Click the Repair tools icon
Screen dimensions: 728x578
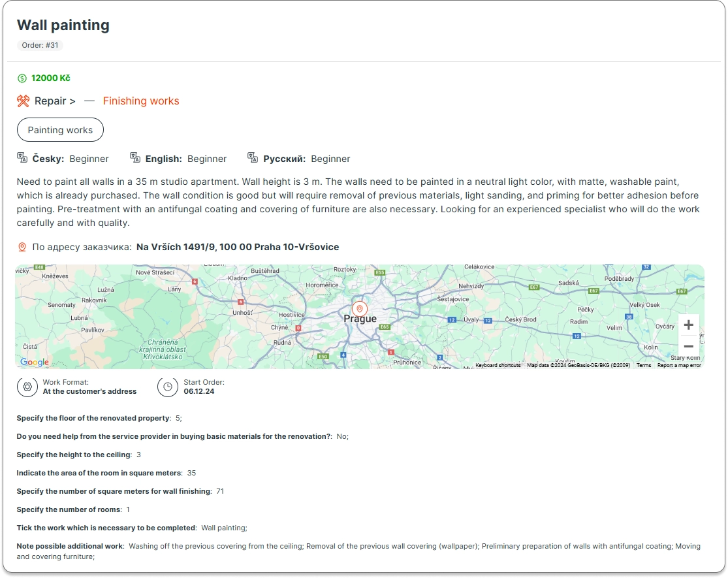point(24,101)
